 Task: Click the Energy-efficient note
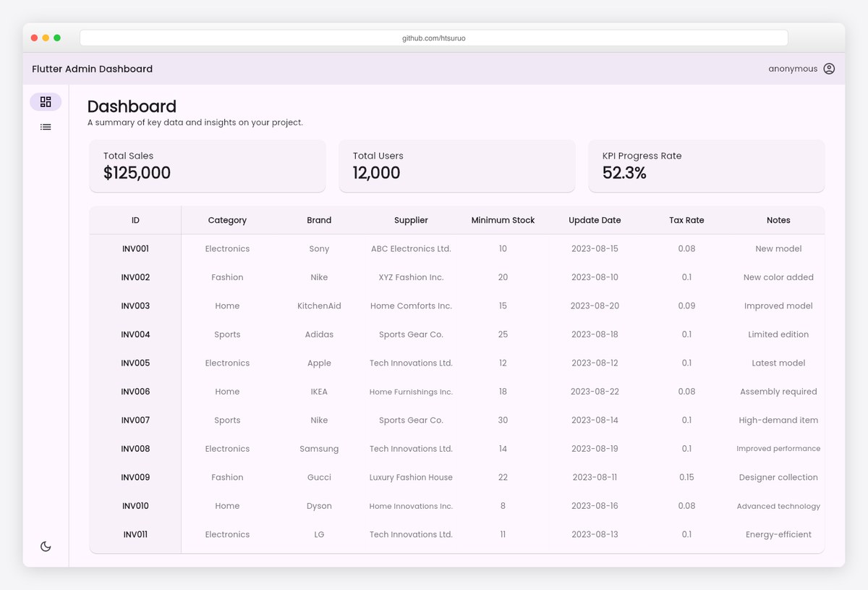[x=778, y=534]
